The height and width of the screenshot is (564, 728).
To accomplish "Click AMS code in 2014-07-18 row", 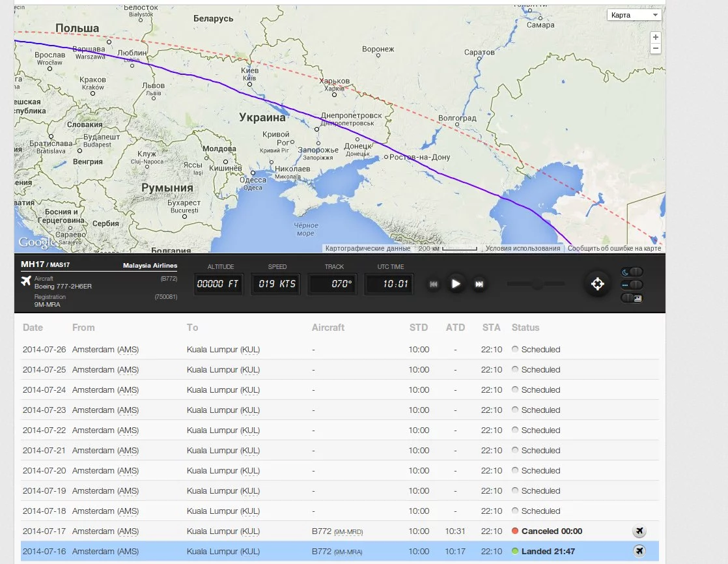I will (128, 511).
